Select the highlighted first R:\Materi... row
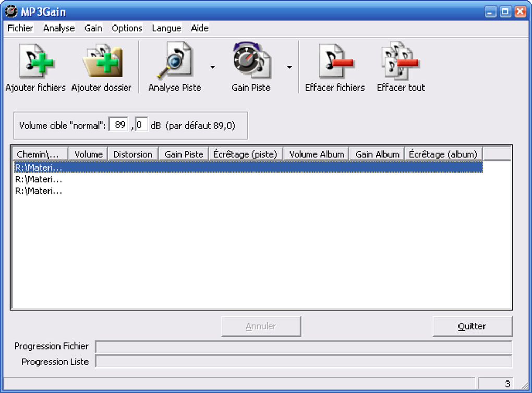The image size is (532, 393). tap(248, 167)
